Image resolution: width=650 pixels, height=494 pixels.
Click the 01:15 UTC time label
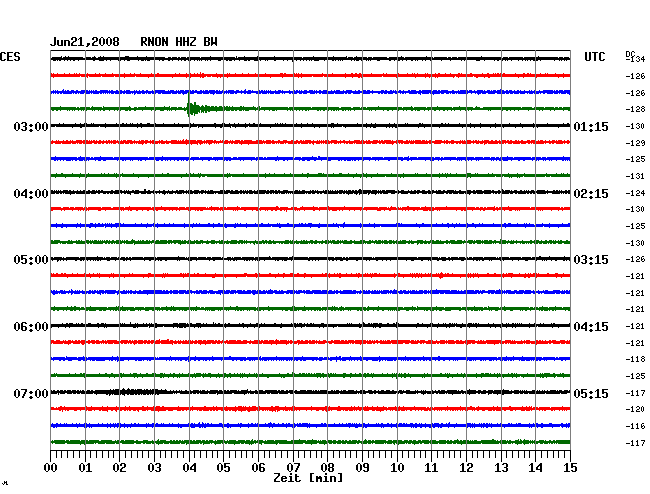click(591, 126)
